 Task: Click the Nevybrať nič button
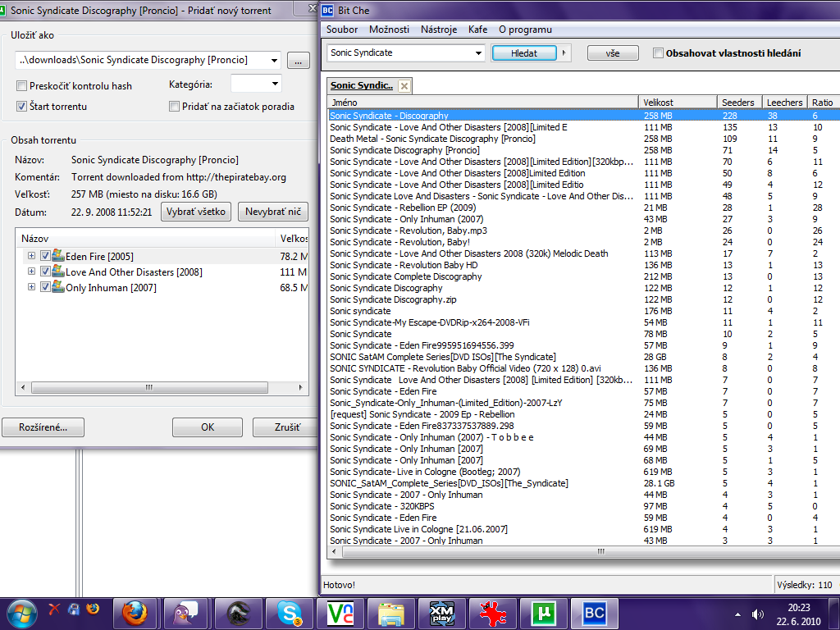click(273, 212)
